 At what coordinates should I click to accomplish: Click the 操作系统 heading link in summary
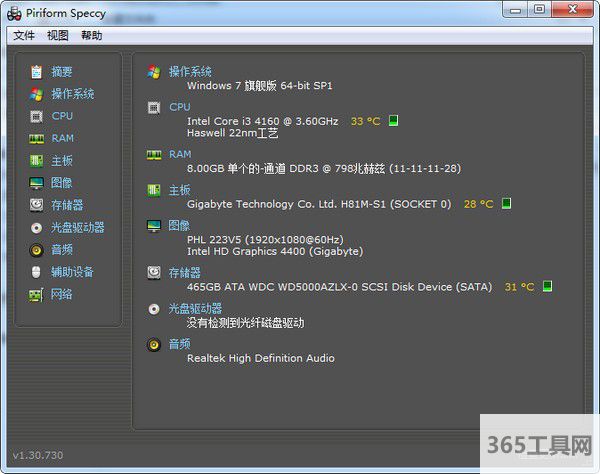[190, 71]
